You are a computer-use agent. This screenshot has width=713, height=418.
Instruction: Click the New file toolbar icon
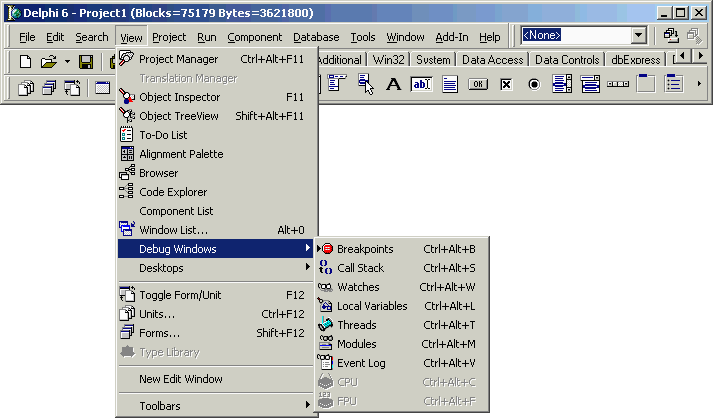point(25,61)
